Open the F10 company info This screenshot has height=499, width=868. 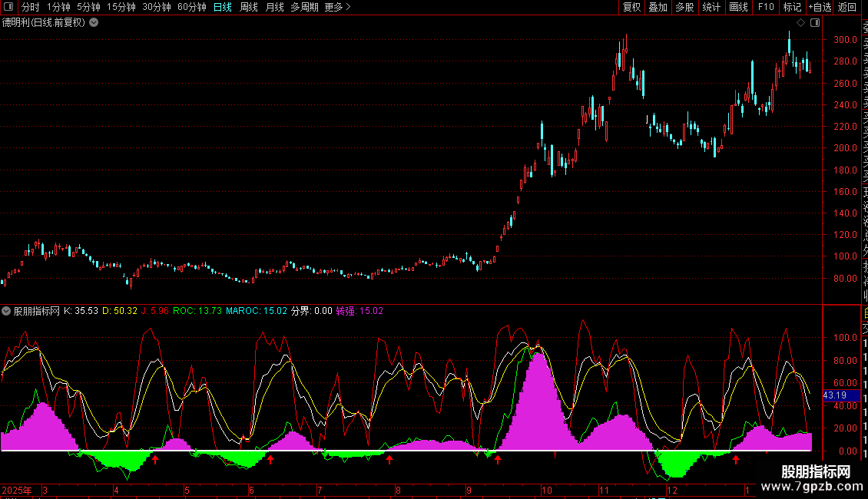pyautogui.click(x=766, y=7)
